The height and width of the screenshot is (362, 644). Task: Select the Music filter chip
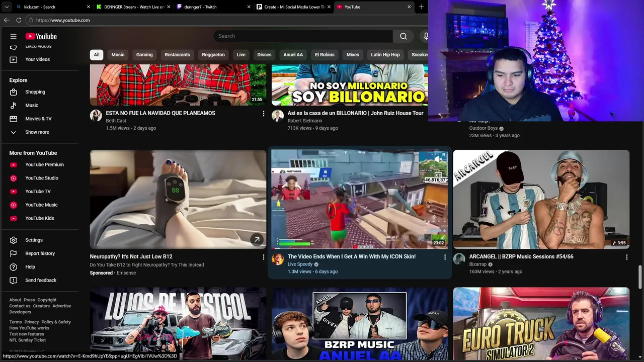(x=118, y=55)
